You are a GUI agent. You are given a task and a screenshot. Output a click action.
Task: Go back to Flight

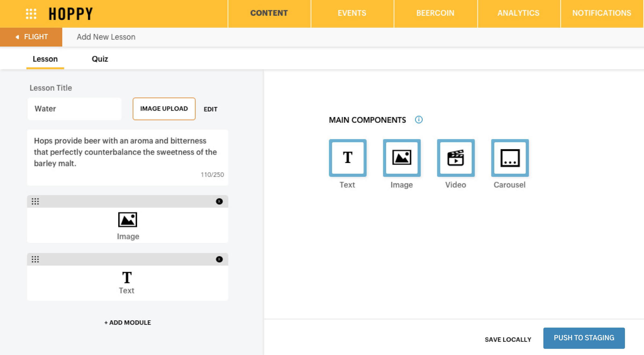tap(31, 37)
